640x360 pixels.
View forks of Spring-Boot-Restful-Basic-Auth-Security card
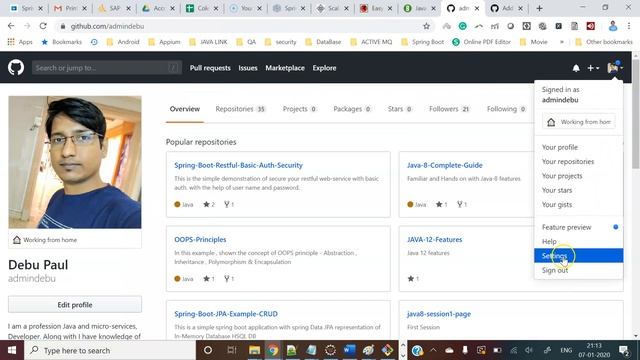coord(229,204)
